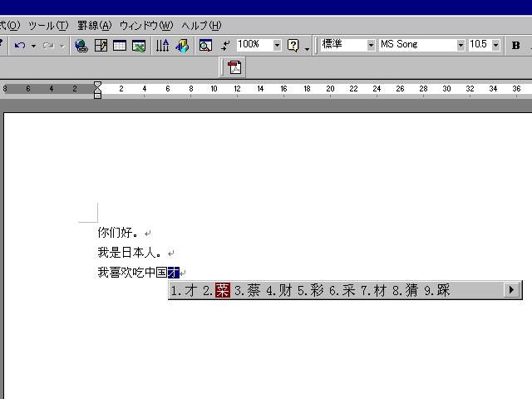Toggle the Drawing toolbar icon
Screen dimensions: 532x399
(182, 46)
